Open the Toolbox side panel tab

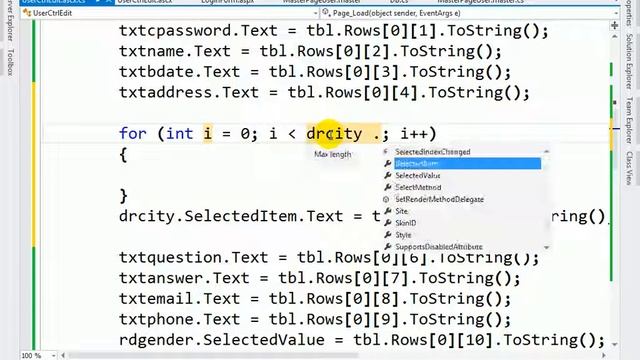click(x=11, y=62)
